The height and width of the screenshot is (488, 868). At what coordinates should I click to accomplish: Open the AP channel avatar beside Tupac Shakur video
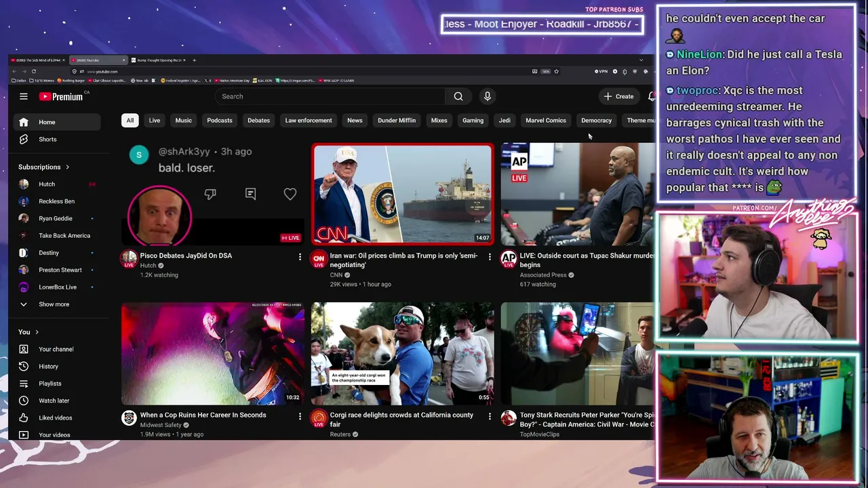click(509, 258)
